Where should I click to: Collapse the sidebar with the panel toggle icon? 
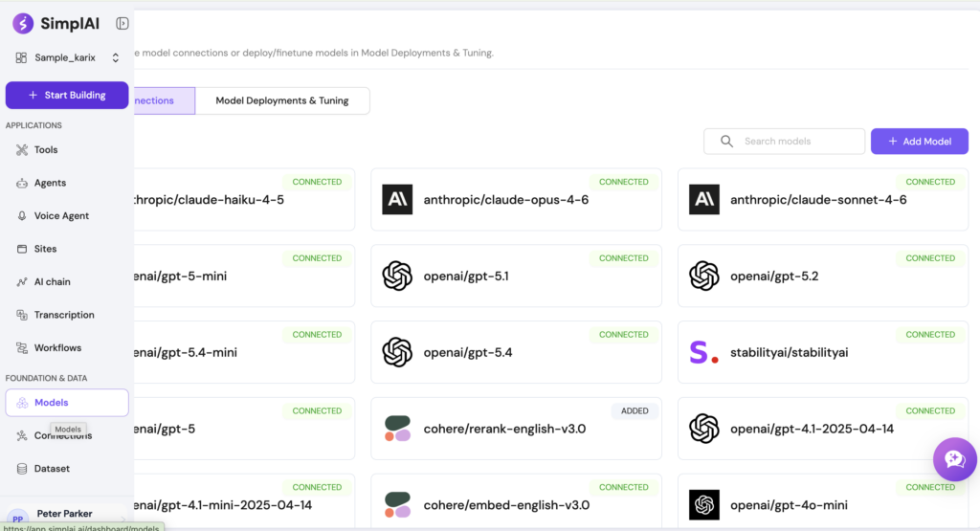(122, 24)
